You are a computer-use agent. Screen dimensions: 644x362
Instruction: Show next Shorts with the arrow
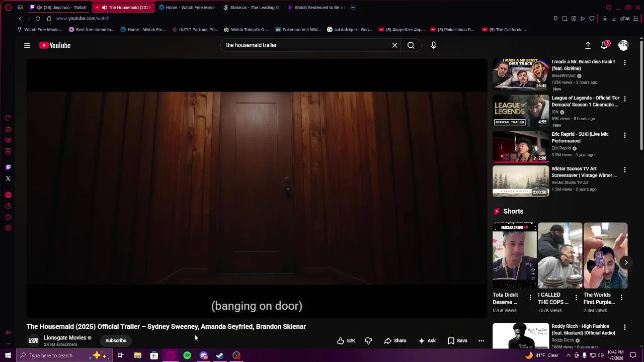click(626, 262)
